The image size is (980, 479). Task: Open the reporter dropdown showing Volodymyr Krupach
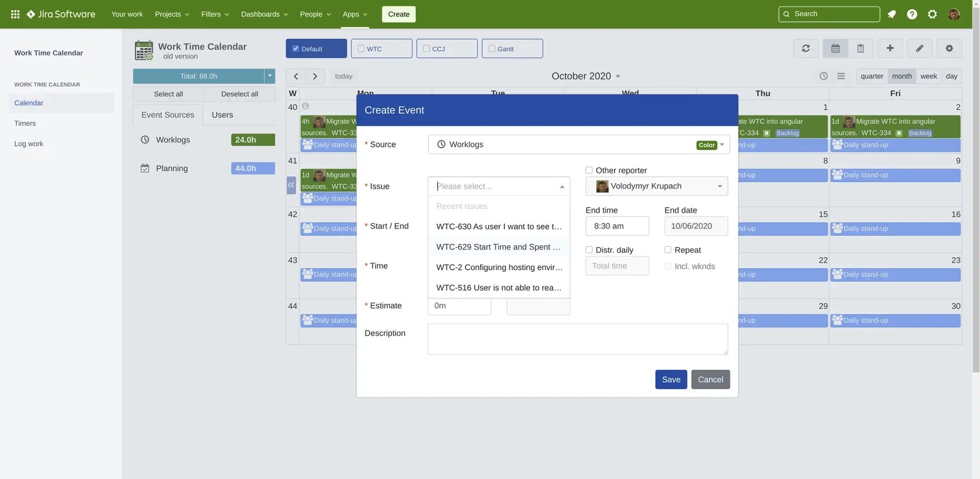pyautogui.click(x=656, y=186)
